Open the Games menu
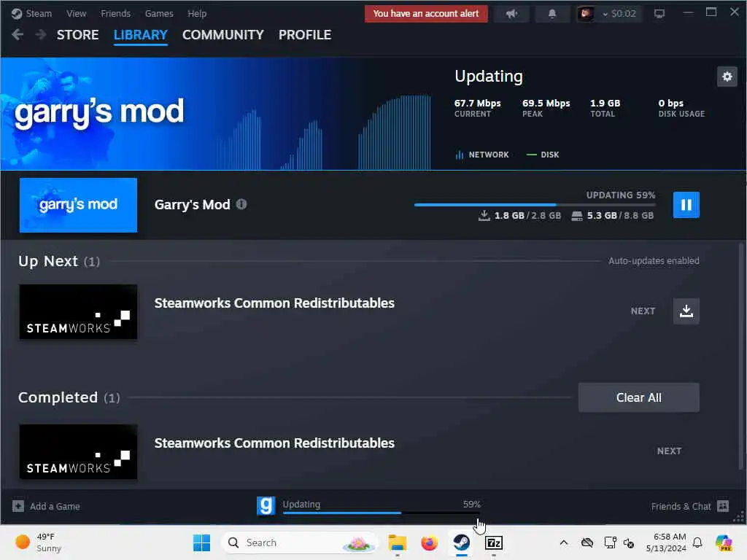Screen dimensions: 747x560 coord(159,13)
